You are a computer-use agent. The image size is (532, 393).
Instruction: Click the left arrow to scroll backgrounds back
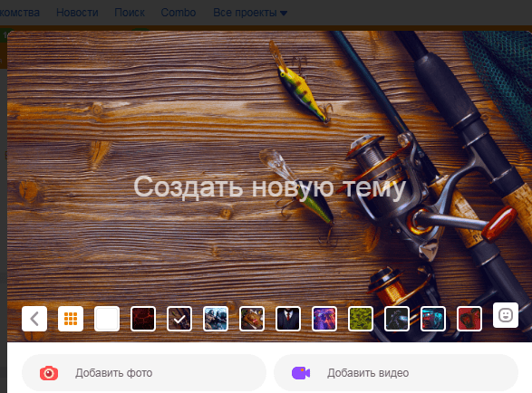pyautogui.click(x=34, y=319)
